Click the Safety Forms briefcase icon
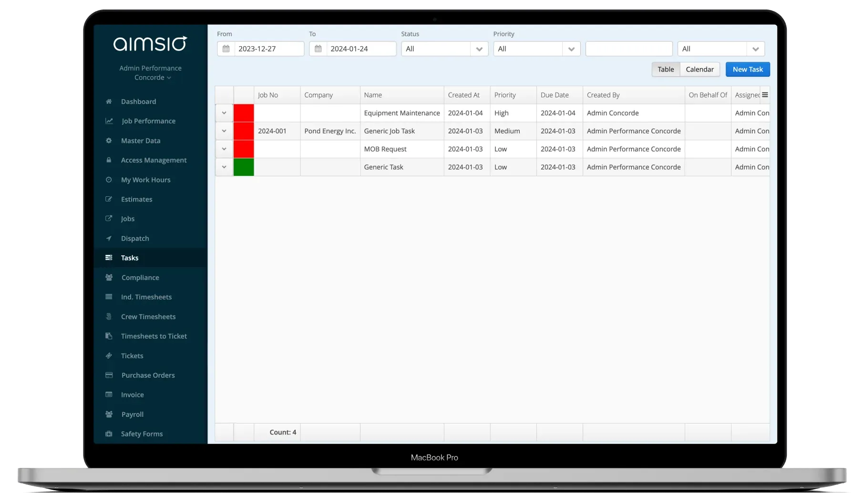864x504 pixels. [x=109, y=433]
